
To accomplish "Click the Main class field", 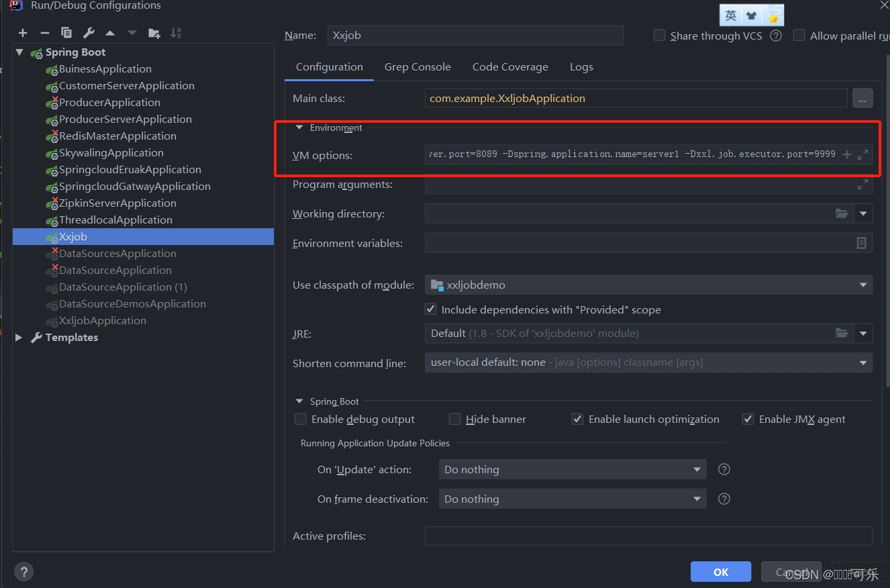I will click(636, 98).
